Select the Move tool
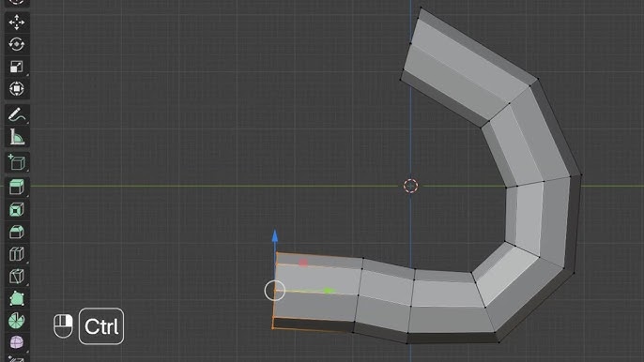 (x=17, y=23)
